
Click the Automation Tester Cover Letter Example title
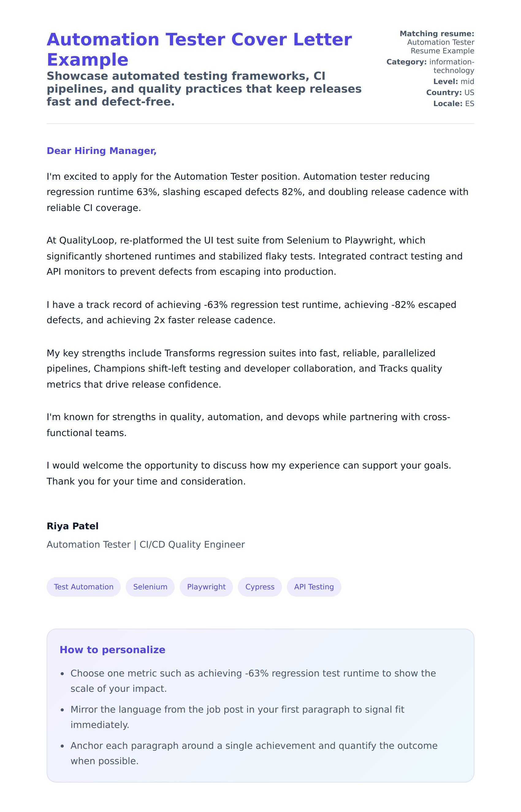(199, 49)
